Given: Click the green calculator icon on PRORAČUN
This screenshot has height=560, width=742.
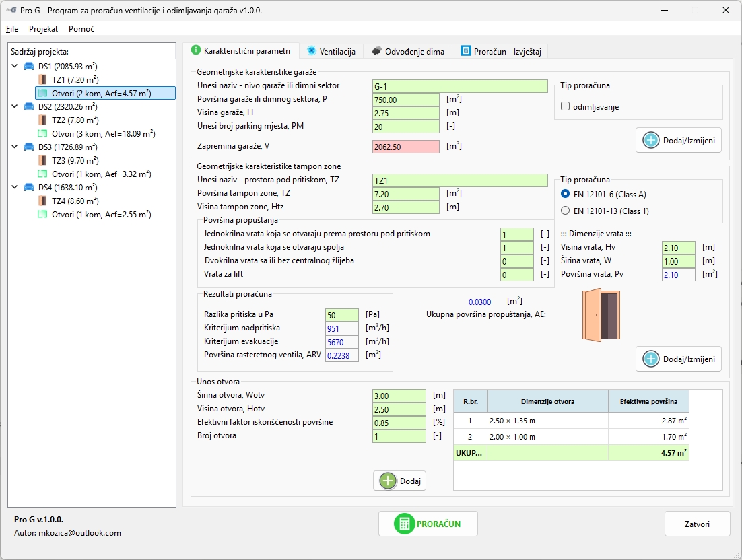Looking at the screenshot, I should coord(404,524).
